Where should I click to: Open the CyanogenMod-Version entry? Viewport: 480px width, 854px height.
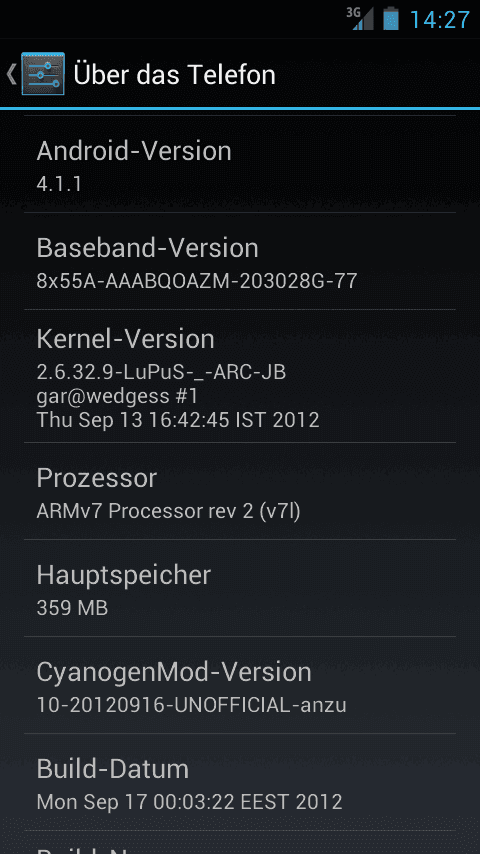pyautogui.click(x=240, y=685)
